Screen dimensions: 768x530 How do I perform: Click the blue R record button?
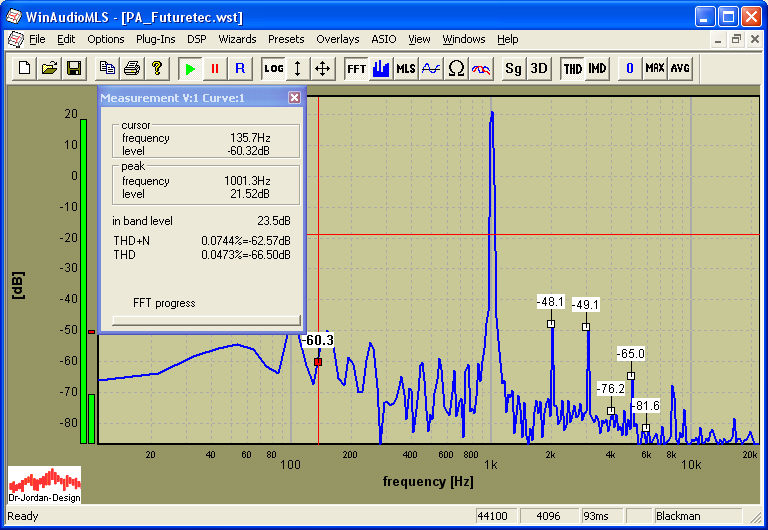pos(240,68)
